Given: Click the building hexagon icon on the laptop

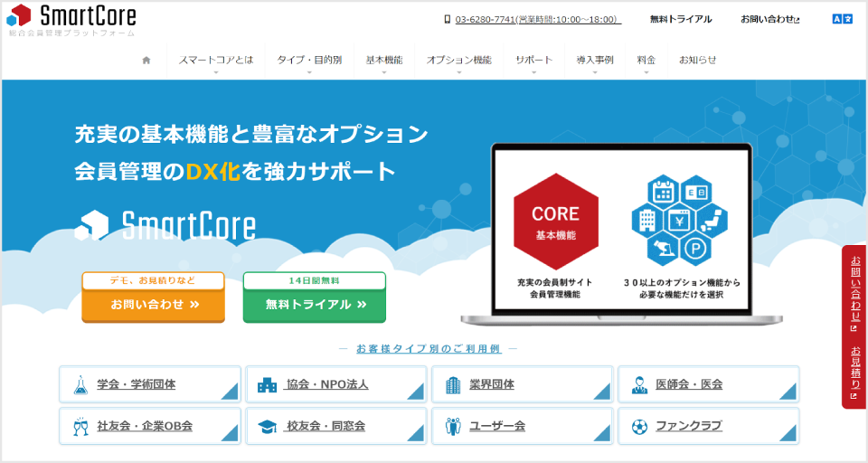Looking at the screenshot, I should click(x=647, y=220).
